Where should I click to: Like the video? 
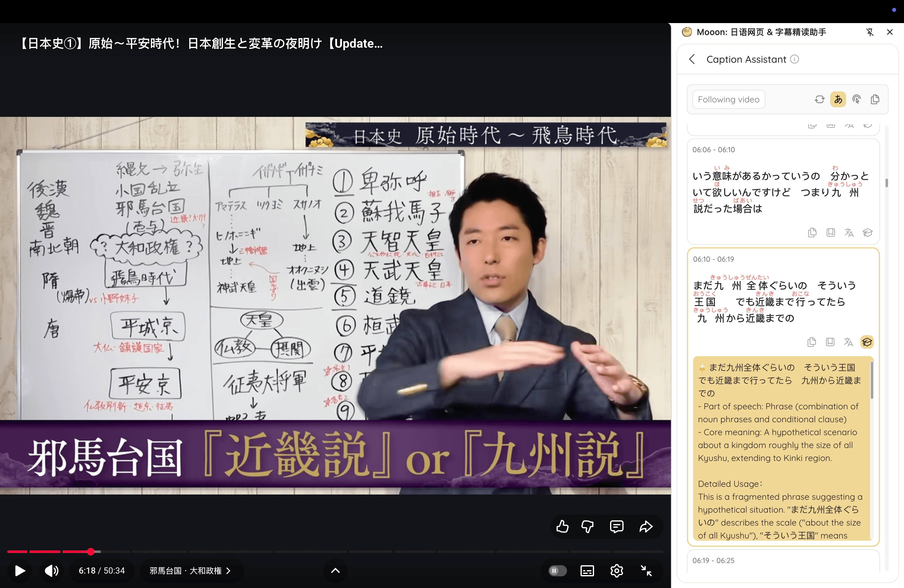coord(562,526)
